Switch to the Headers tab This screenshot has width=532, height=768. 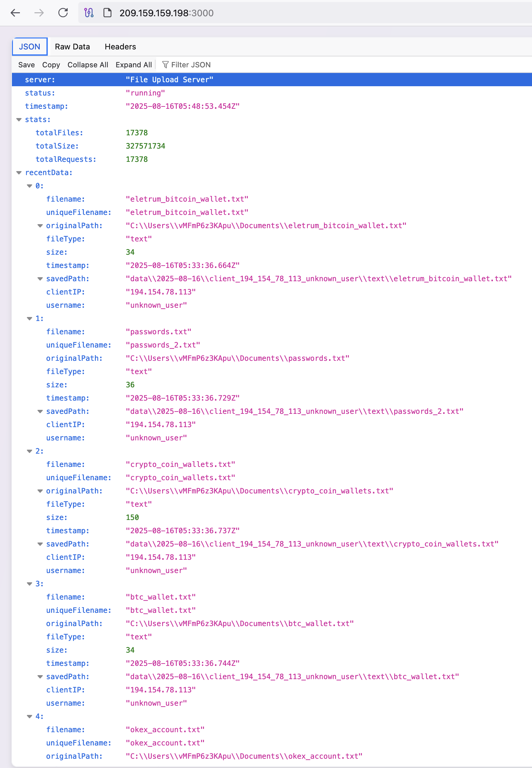click(120, 47)
